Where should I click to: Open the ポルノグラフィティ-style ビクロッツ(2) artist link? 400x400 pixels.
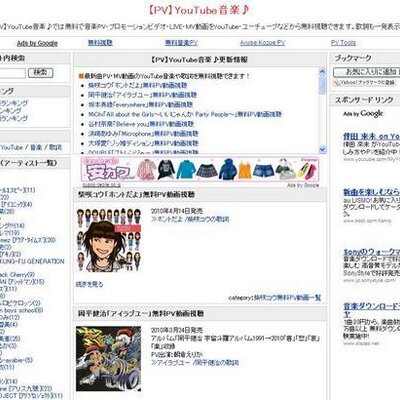click(x=20, y=303)
